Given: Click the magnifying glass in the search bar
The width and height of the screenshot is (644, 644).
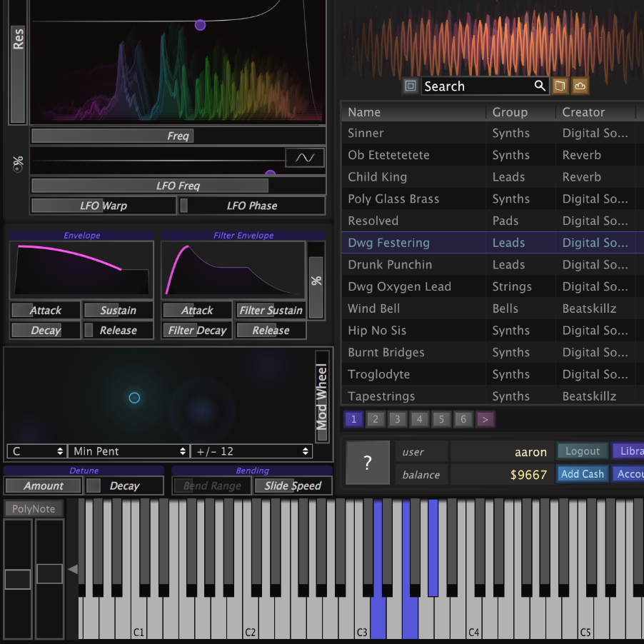Looking at the screenshot, I should 540,86.
